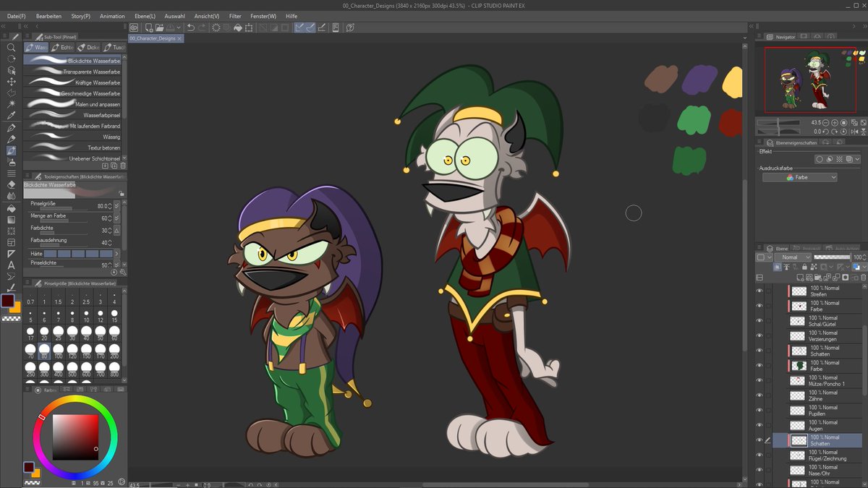
Task: Open the Bearbeiten menu
Action: 48,16
